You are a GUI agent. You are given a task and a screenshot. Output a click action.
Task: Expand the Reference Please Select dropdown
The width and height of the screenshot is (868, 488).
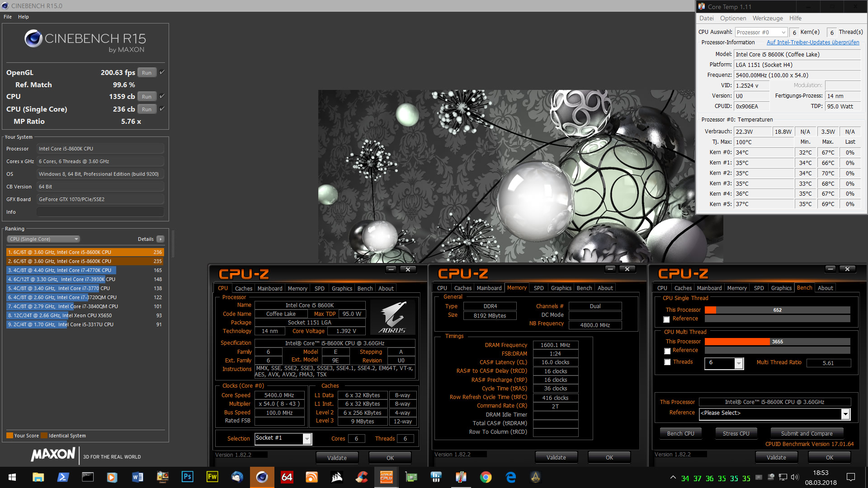845,414
